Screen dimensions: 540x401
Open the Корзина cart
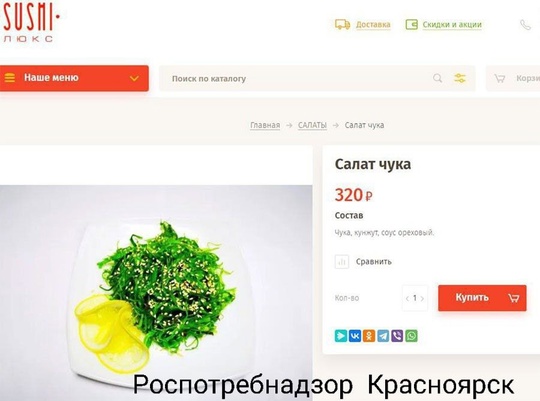click(513, 79)
